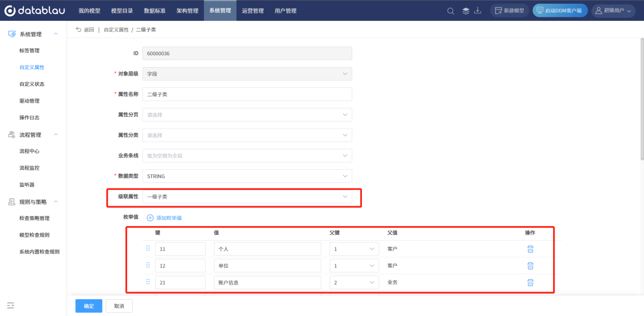The width and height of the screenshot is (644, 316).
Task: Click the 取消 button
Action: coord(119,306)
